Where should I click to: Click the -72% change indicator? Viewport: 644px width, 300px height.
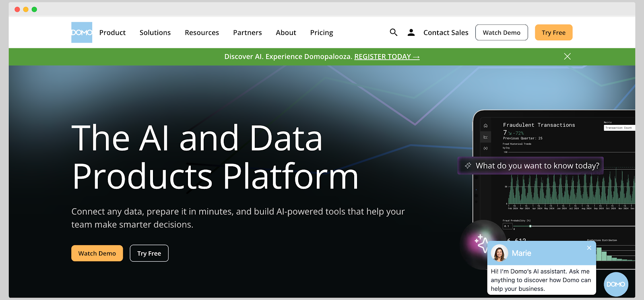516,133
